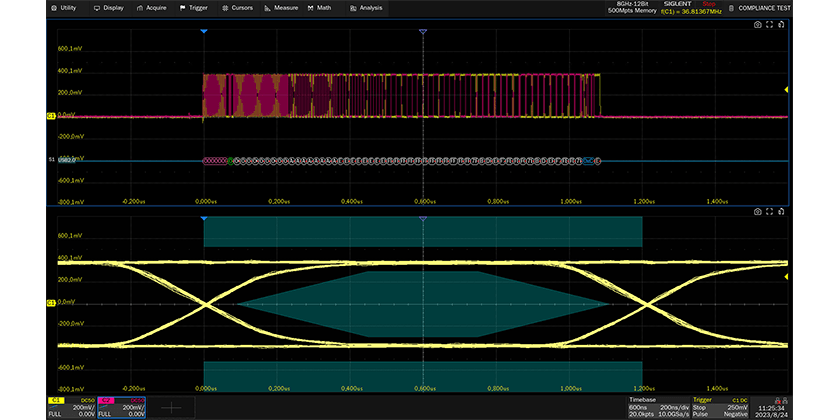840x420 pixels.
Task: Toggle the C2 channel box at bottom
Action: pyautogui.click(x=121, y=407)
